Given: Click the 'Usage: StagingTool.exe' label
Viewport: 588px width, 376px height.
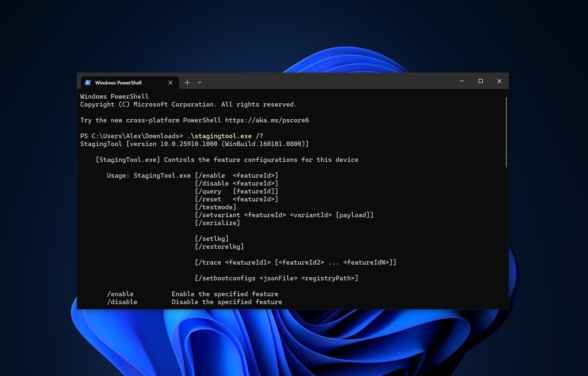Looking at the screenshot, I should [x=149, y=175].
